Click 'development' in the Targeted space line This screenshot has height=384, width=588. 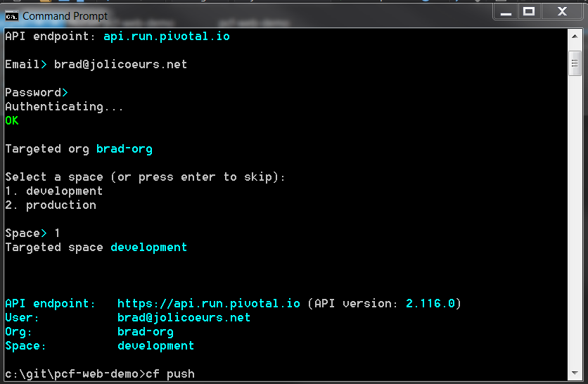coord(149,248)
